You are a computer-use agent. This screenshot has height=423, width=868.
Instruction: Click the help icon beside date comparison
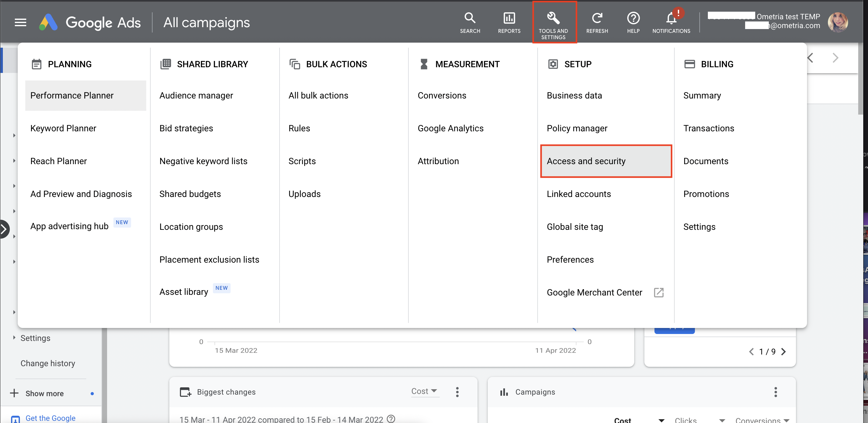[391, 419]
